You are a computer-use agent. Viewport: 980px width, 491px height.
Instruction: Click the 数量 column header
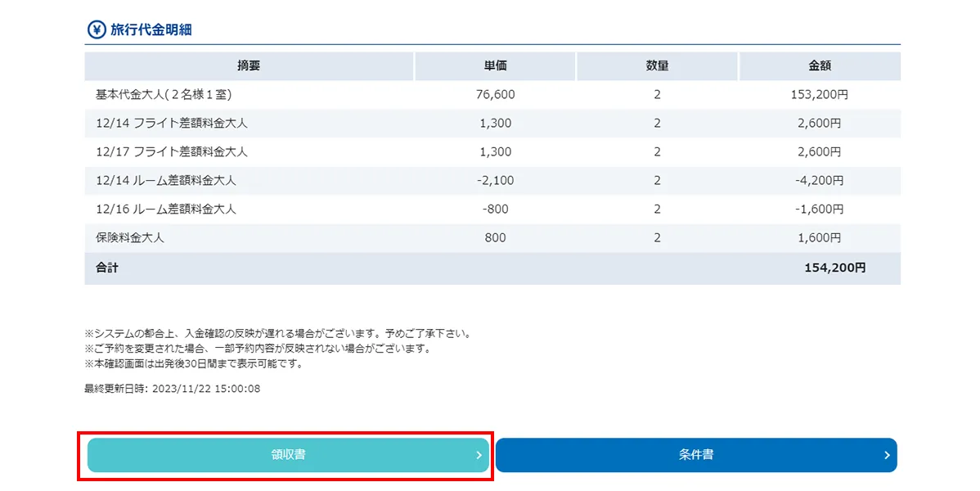656,65
